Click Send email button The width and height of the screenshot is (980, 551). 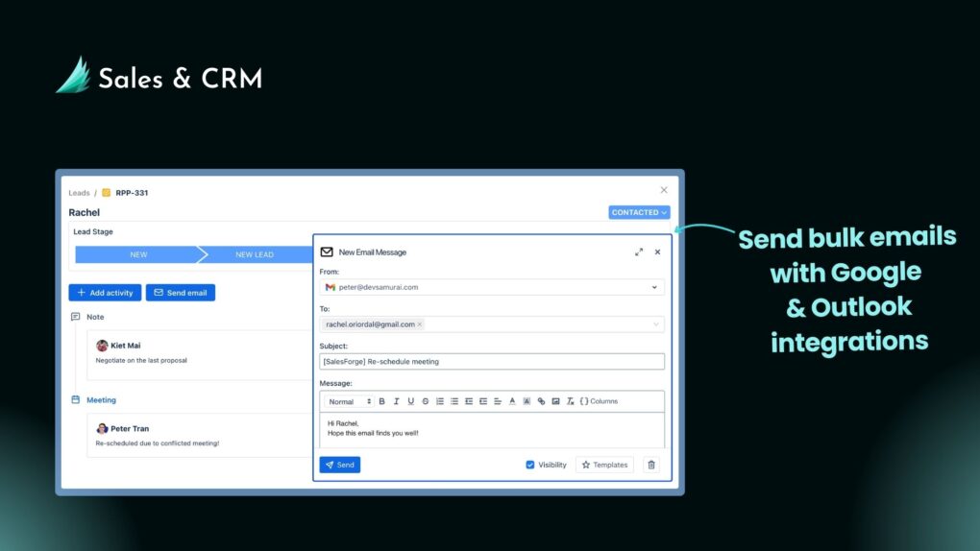pyautogui.click(x=181, y=293)
